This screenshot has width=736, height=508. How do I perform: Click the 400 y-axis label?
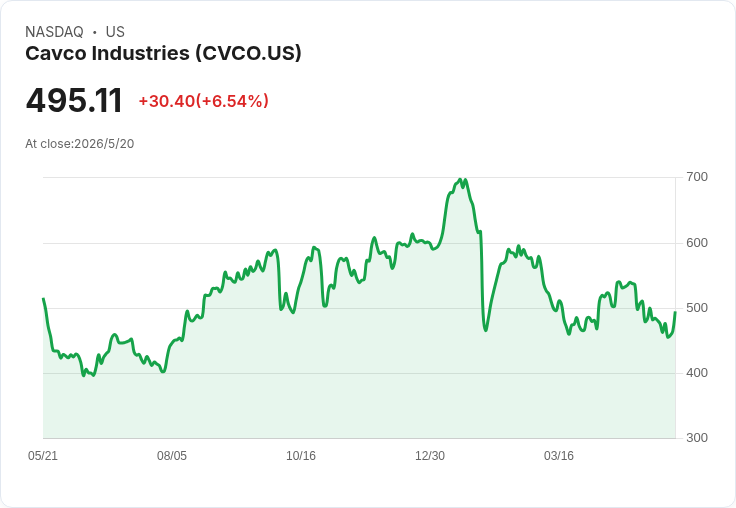coord(697,373)
